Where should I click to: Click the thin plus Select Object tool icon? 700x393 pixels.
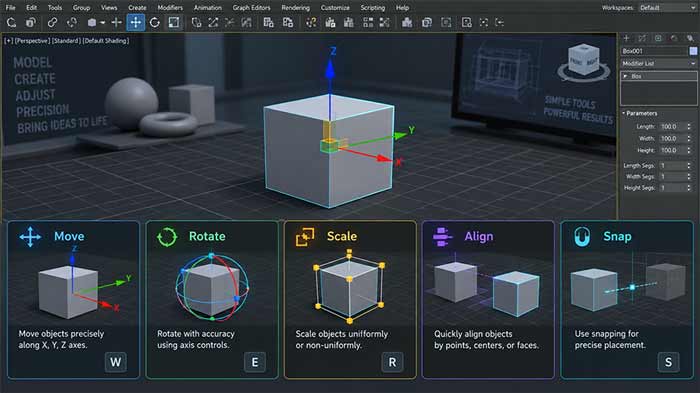[x=117, y=22]
